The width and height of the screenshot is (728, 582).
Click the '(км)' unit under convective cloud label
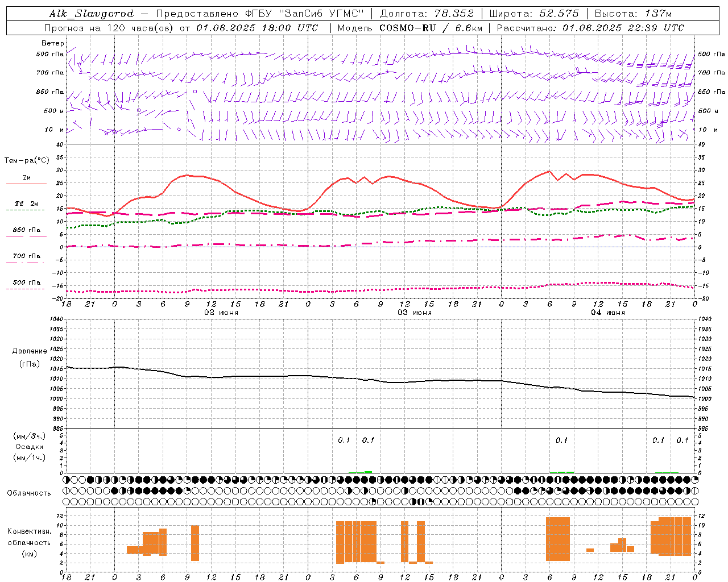[30, 554]
